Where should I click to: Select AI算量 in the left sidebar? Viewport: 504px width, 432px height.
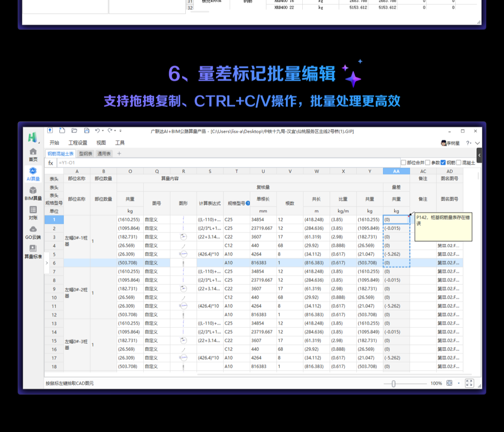click(x=33, y=174)
